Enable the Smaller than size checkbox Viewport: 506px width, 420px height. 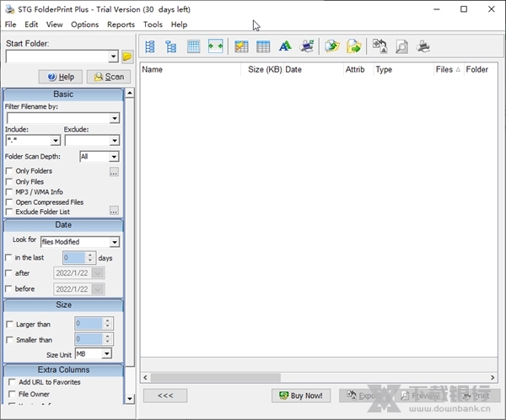pos(9,340)
